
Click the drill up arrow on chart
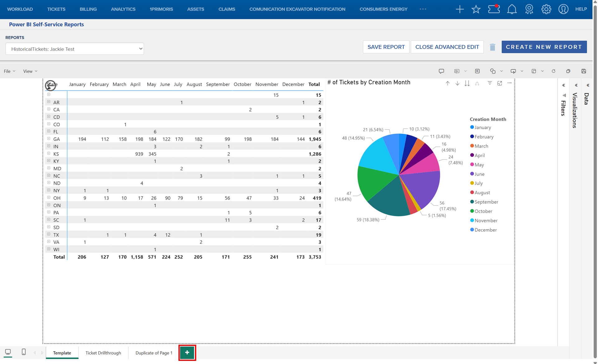[x=448, y=83]
